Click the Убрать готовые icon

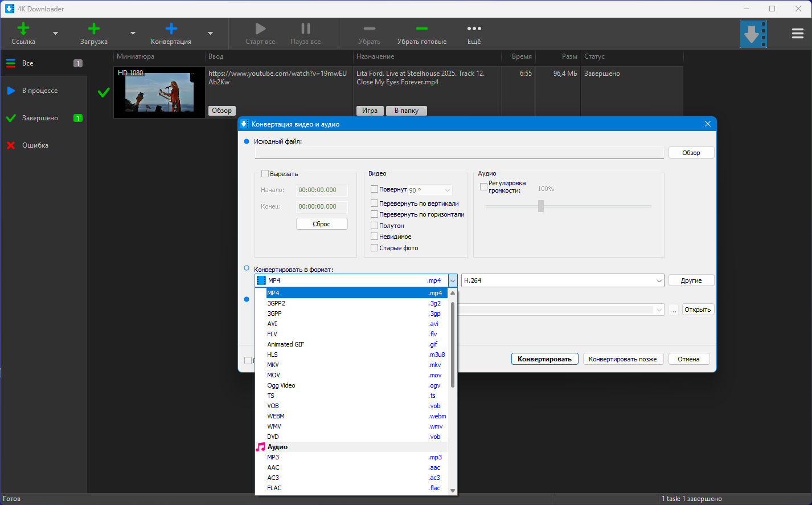[x=421, y=29]
